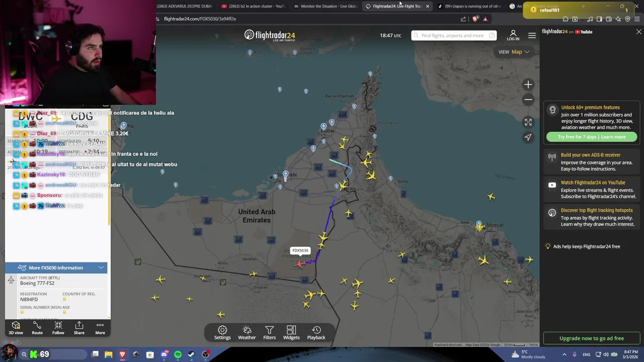Select the FDX5030 aircraft on the map
Viewport: 644px width, 362px height.
click(300, 263)
